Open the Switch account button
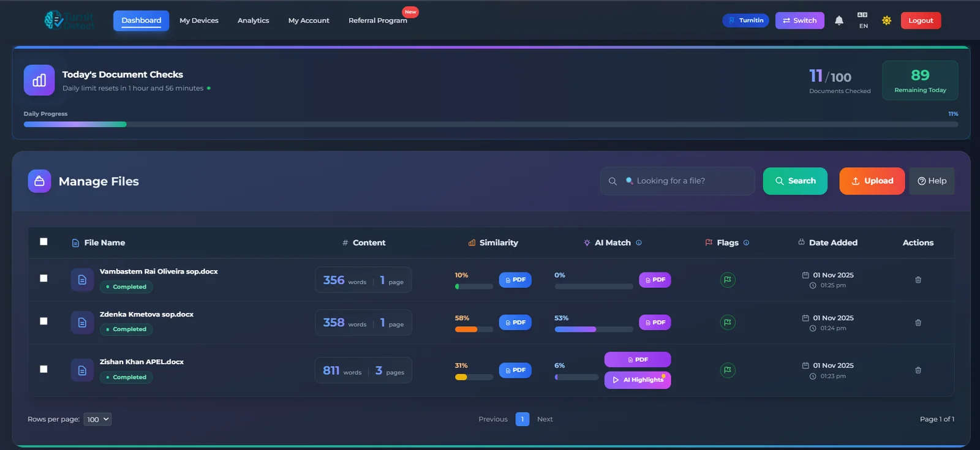 tap(799, 21)
